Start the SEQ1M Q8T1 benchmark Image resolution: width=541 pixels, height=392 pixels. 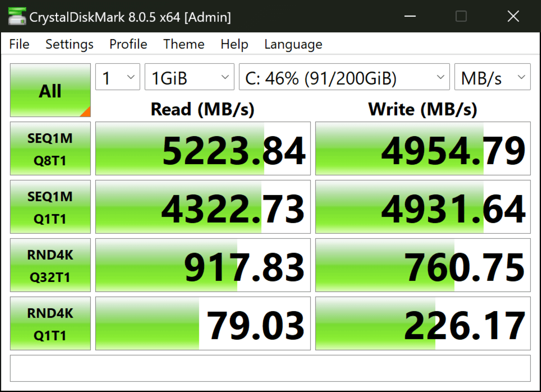pos(50,149)
